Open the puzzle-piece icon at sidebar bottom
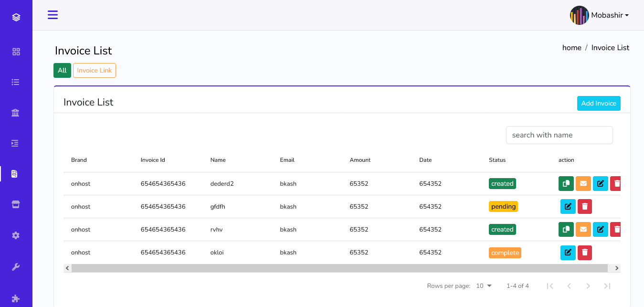The image size is (644, 307). click(x=16, y=298)
